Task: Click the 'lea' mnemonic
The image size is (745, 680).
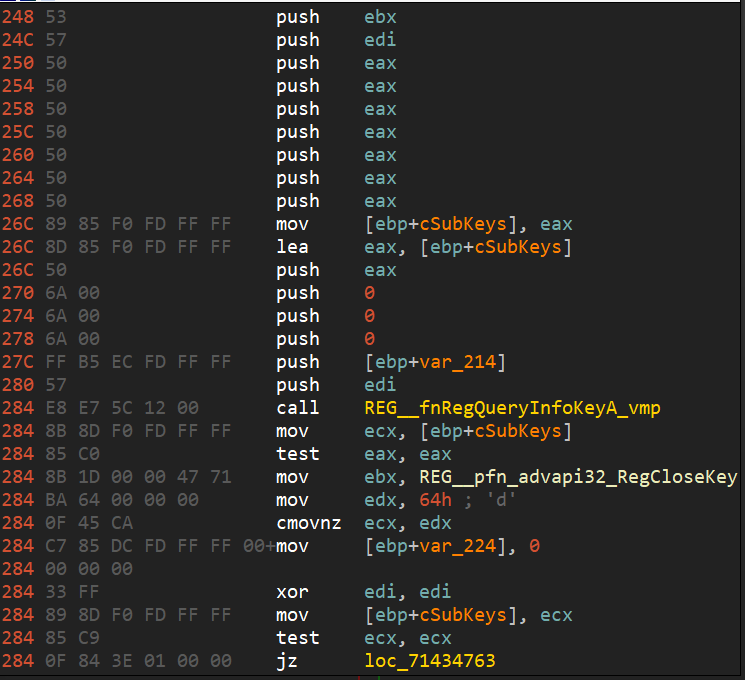Action: click(x=292, y=247)
